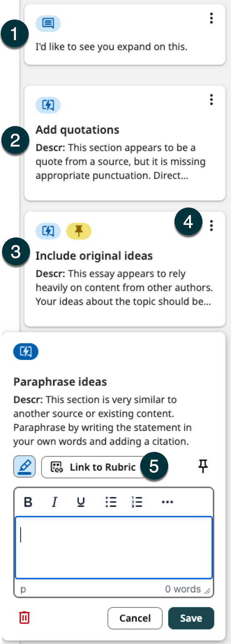Expand more formatting options ellipsis
Viewport: 231px width, 644px height.
(167, 502)
